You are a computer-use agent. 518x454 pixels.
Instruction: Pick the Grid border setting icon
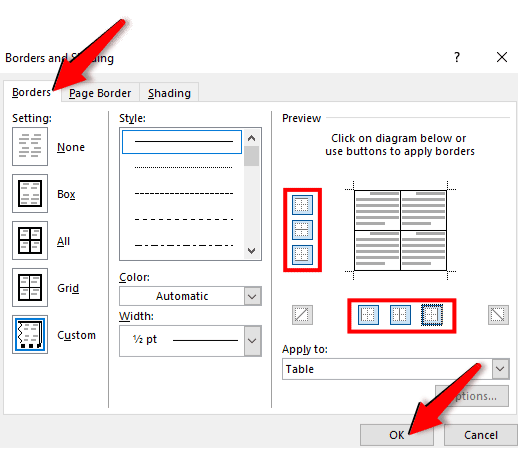(x=30, y=287)
